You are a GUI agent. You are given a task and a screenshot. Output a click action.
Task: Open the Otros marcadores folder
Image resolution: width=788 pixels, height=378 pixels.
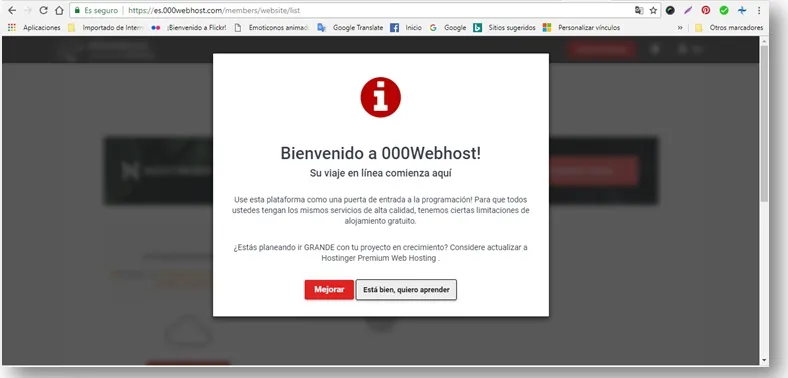(729, 28)
